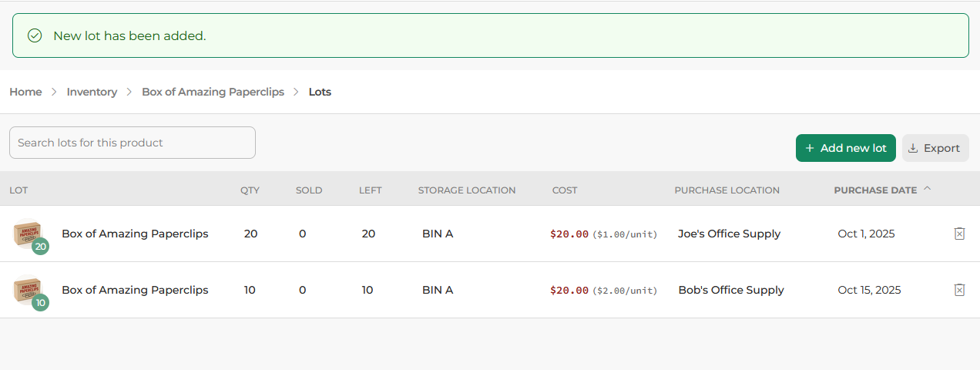Viewport: 980px width, 370px height.
Task: Click the Qty column header
Action: pyautogui.click(x=250, y=190)
